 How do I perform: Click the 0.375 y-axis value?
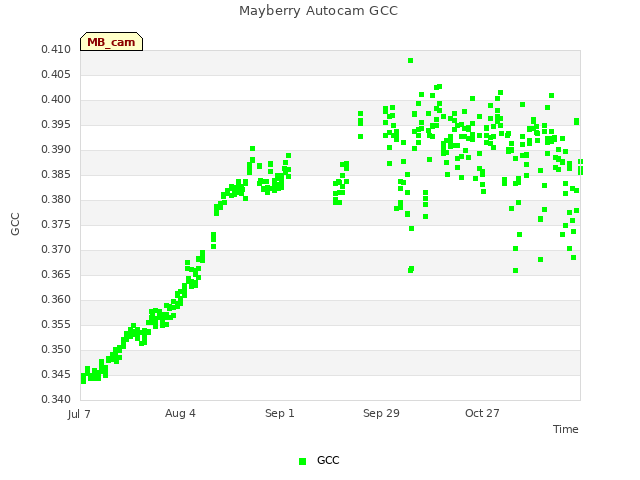click(x=56, y=224)
